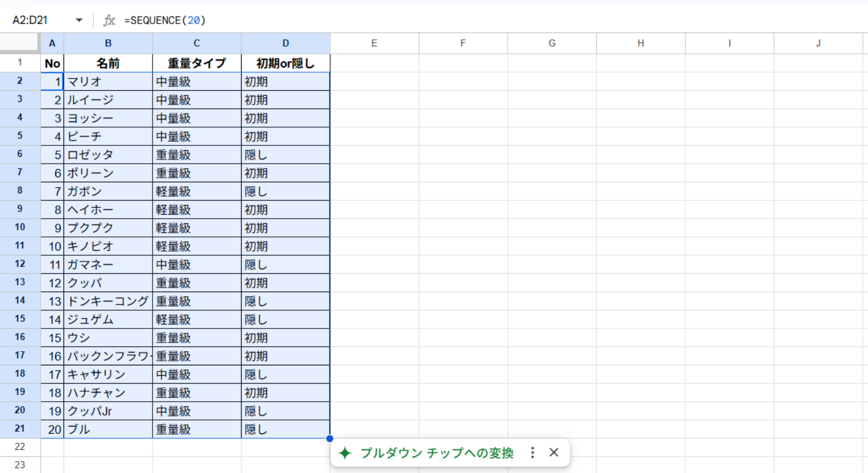This screenshot has height=473, width=868.
Task: Select column J header
Action: click(818, 43)
